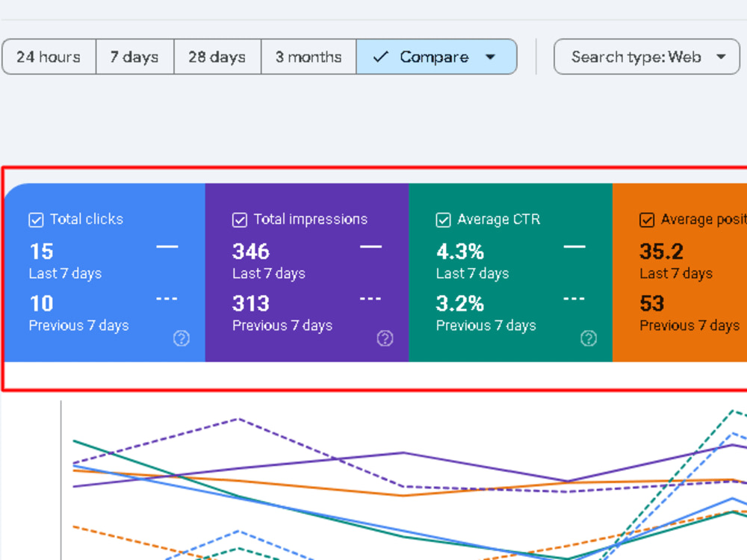The height and width of the screenshot is (560, 747).
Task: Open the Compare date range option
Action: [x=436, y=57]
